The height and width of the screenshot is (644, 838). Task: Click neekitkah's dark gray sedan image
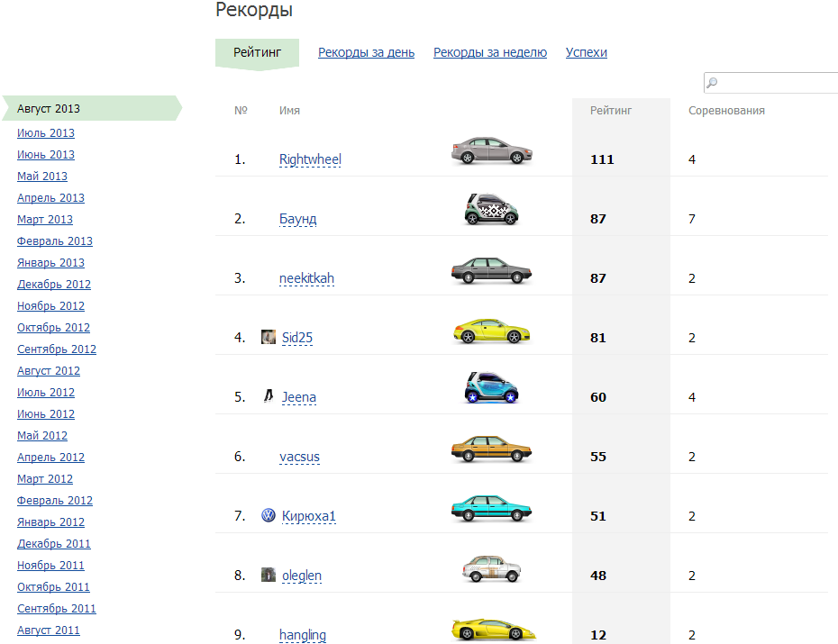click(492, 270)
